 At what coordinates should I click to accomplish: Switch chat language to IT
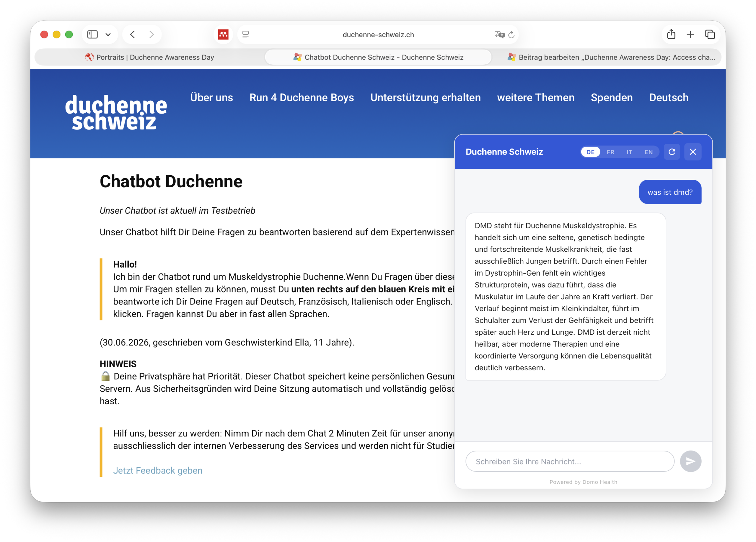click(629, 152)
